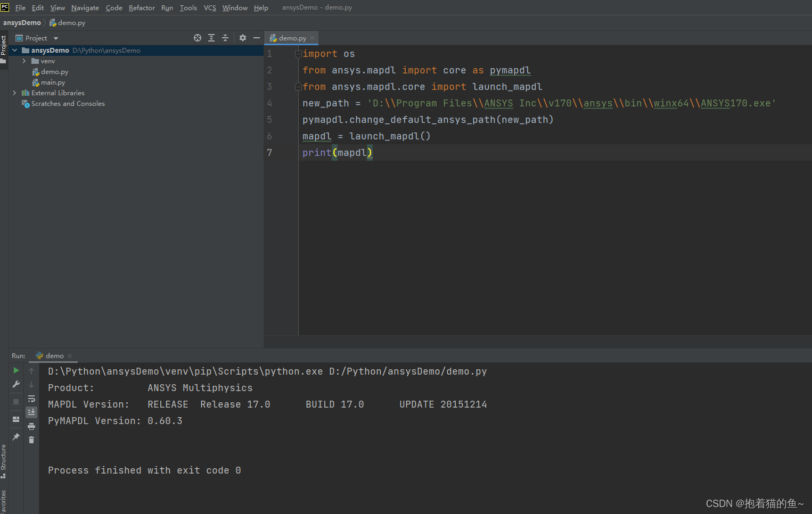The width and height of the screenshot is (812, 514).
Task: Open the VCS menu
Action: tap(210, 7)
